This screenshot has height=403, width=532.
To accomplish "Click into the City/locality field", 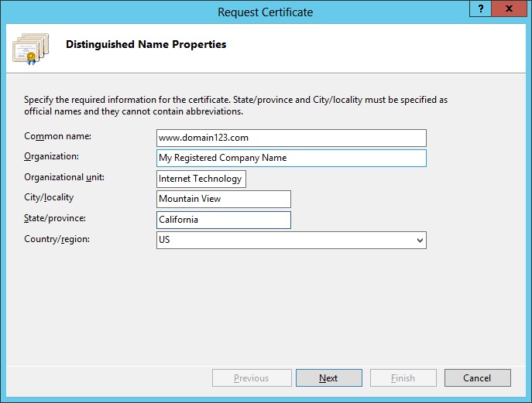I will 224,199.
